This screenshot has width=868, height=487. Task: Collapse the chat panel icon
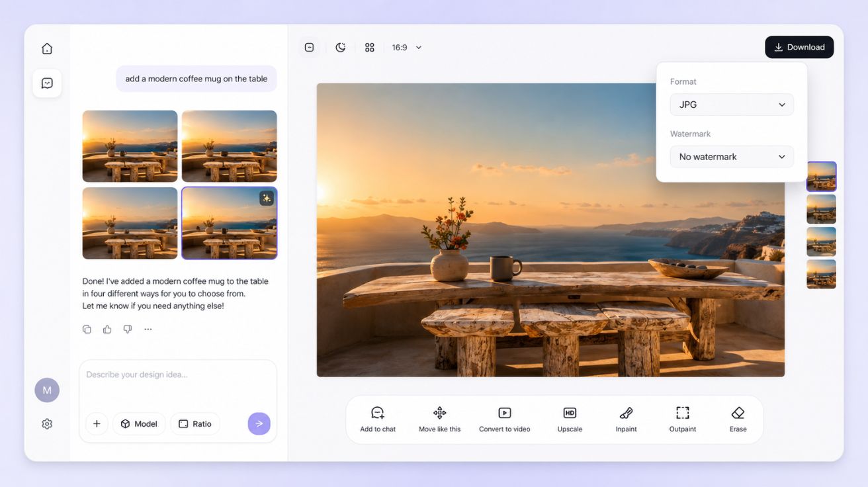tap(309, 47)
